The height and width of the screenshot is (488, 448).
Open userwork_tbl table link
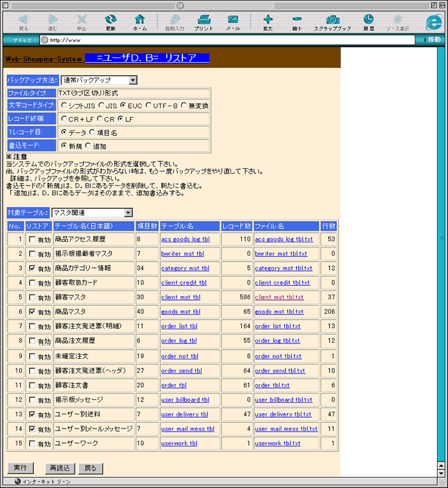pyautogui.click(x=179, y=443)
